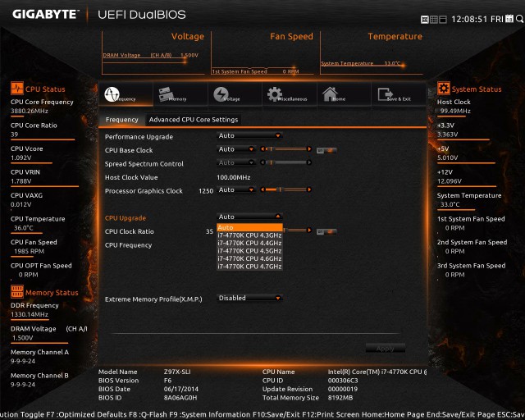Select i7-4770K CPU 4.4GHz option
Screen dimensions: 525x420
[249, 243]
